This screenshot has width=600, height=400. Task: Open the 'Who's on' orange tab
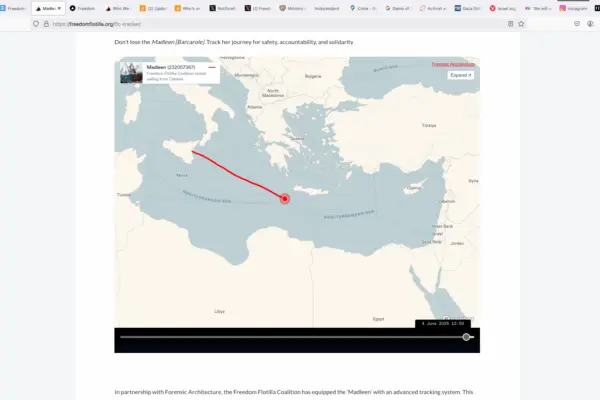click(188, 8)
